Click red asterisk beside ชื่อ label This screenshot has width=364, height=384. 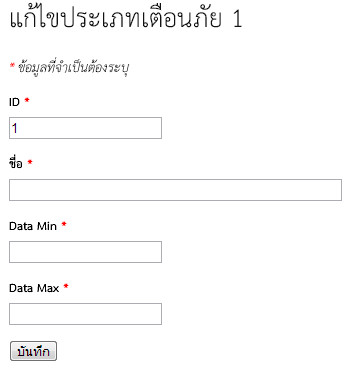pos(30,162)
